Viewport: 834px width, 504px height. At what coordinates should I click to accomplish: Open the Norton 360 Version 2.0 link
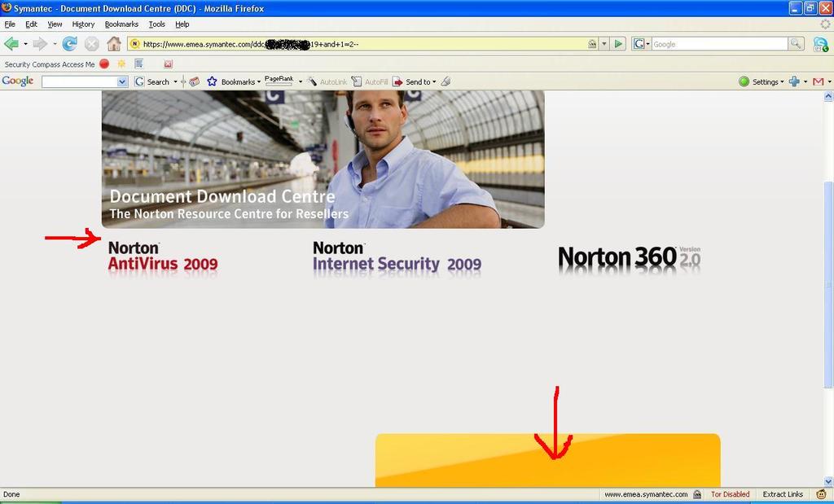point(630,258)
